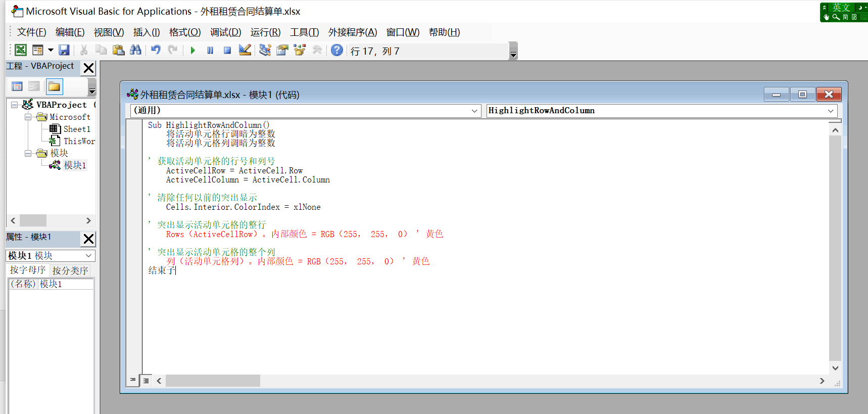Open the 插入(I) menu
This screenshot has height=414, width=868.
pyautogui.click(x=147, y=32)
